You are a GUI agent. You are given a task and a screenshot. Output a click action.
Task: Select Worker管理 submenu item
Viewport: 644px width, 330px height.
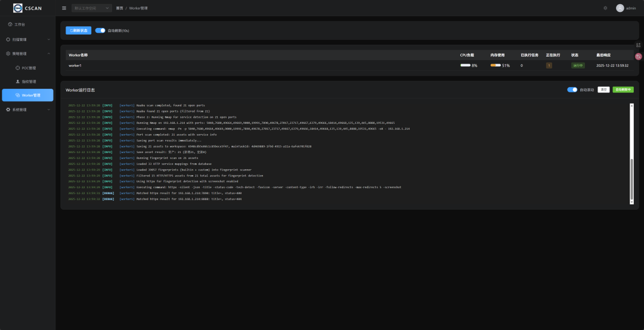(27, 95)
